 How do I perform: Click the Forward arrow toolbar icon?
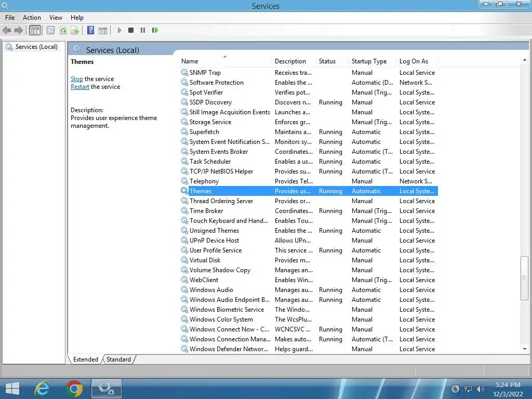coord(19,31)
